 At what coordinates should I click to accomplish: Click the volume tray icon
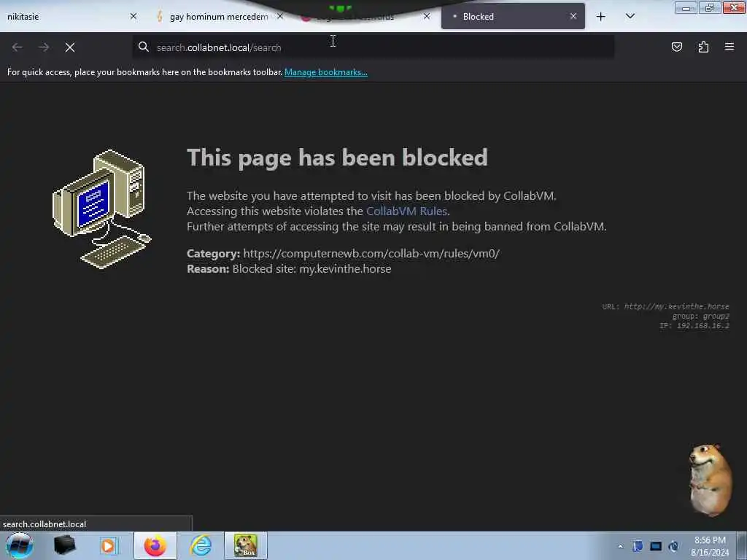click(x=673, y=546)
